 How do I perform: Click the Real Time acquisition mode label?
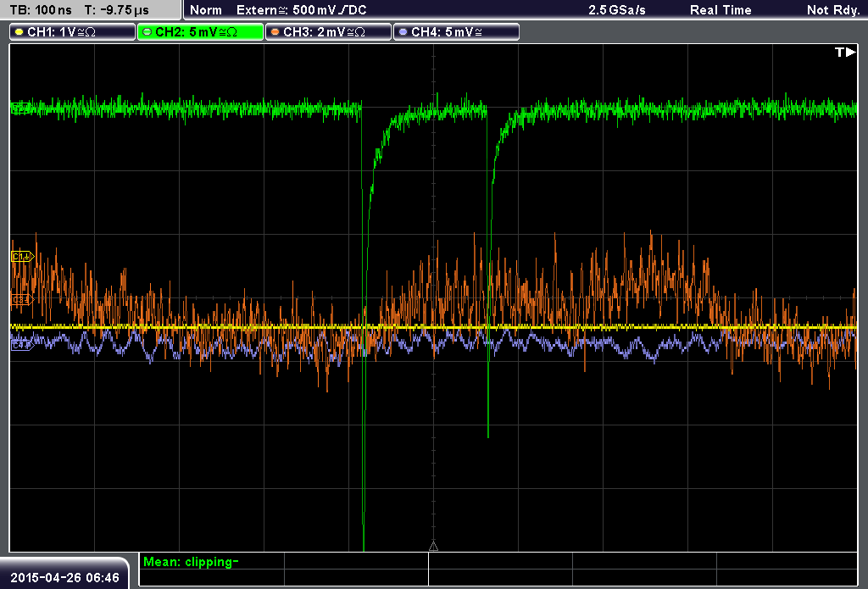click(x=721, y=10)
